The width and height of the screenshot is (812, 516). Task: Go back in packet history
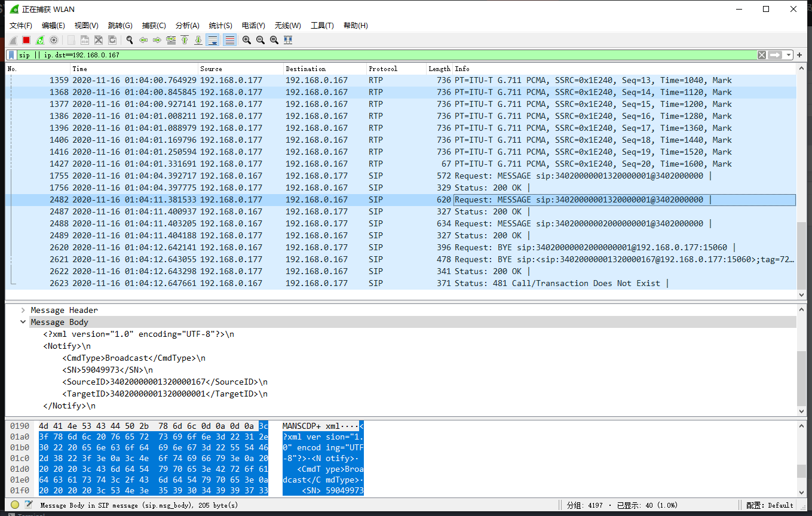pyautogui.click(x=143, y=40)
